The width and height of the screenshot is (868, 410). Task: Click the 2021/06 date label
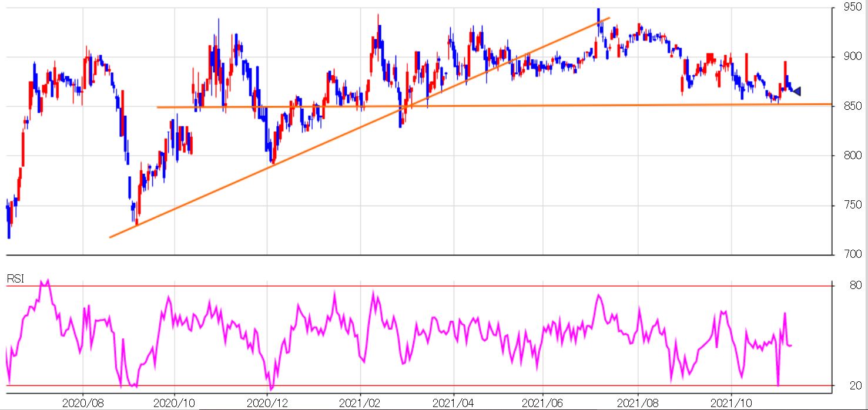(544, 403)
